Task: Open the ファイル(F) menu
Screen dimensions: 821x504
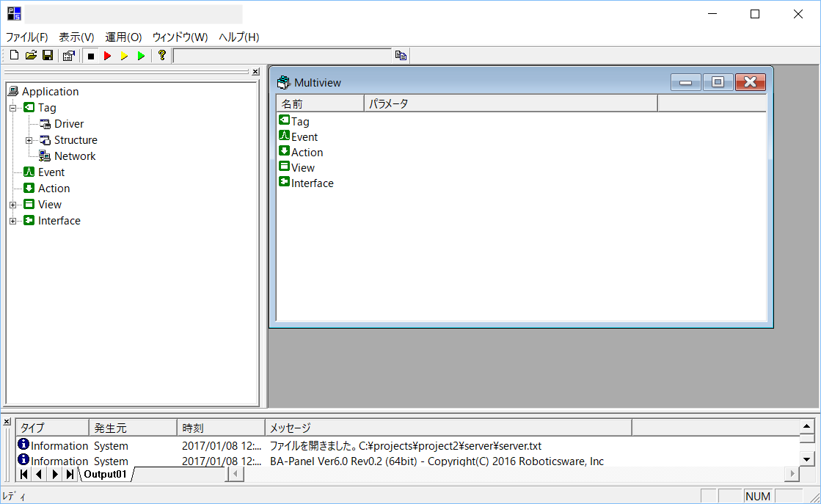Action: coord(27,37)
